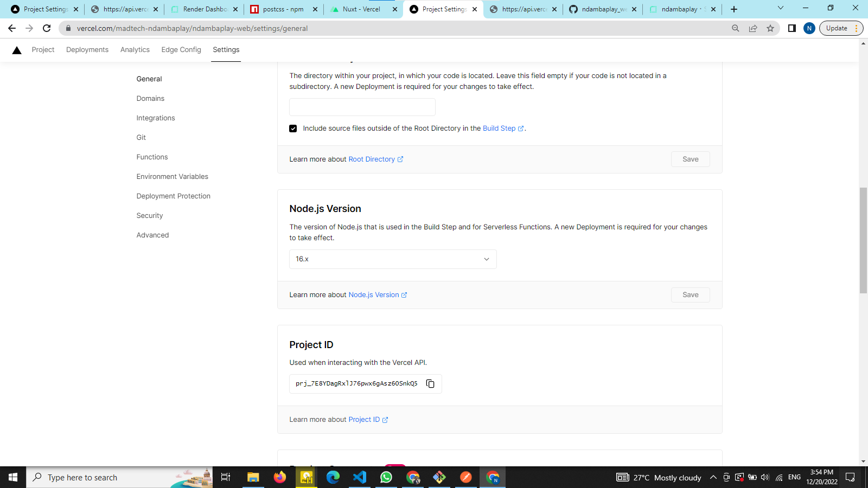This screenshot has width=868, height=488.
Task: Open the Node.js version dropdown 16.x
Action: [393, 259]
